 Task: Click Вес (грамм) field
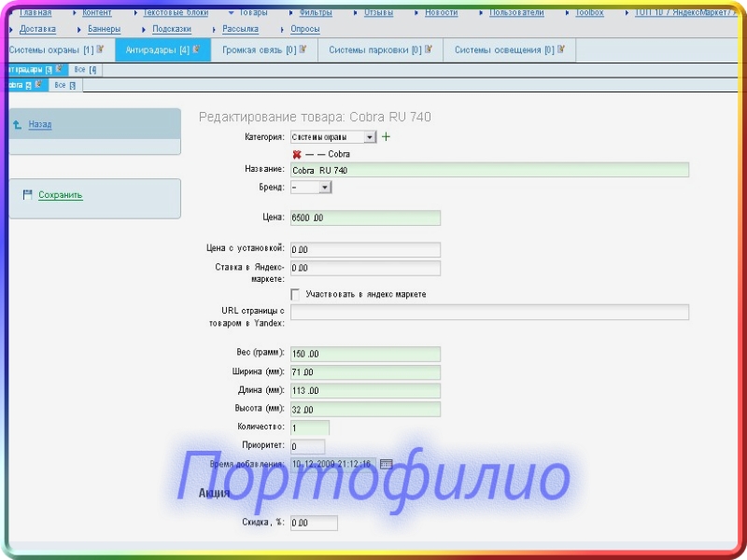(x=365, y=354)
